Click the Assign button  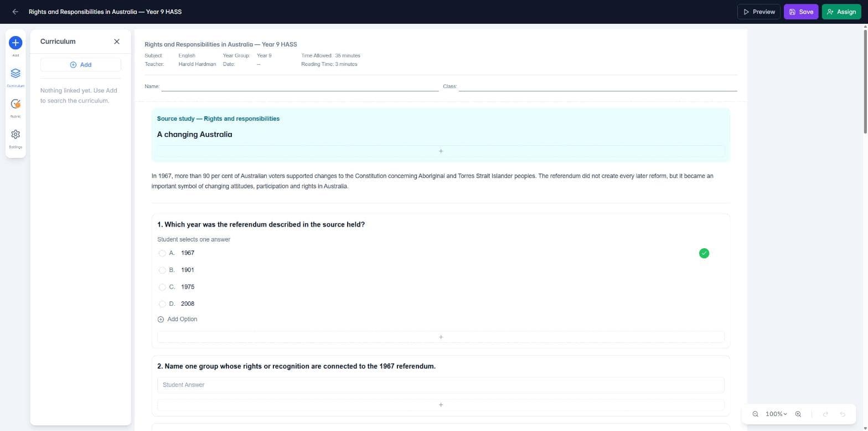[841, 12]
